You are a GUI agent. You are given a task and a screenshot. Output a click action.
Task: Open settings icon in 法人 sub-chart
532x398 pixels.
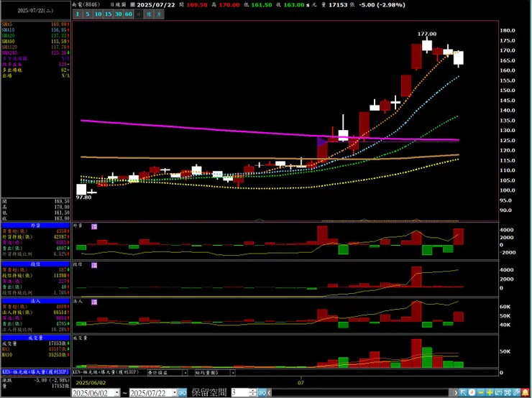point(94,302)
